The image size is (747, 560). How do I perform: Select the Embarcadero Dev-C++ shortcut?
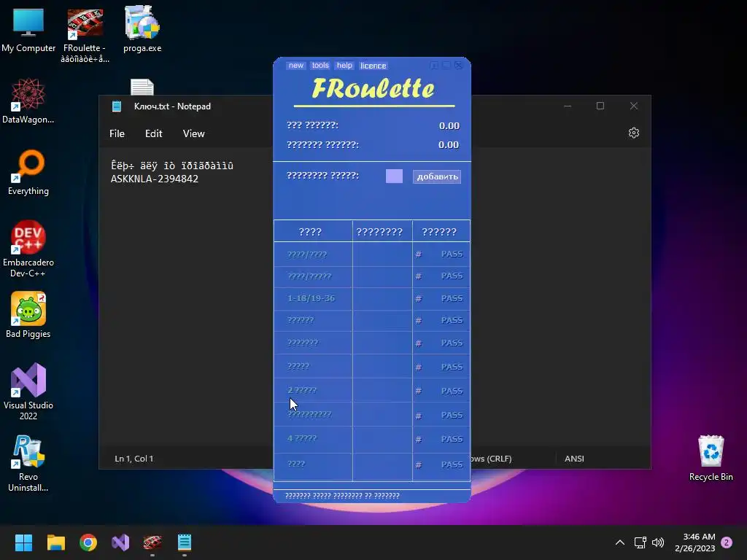click(28, 249)
